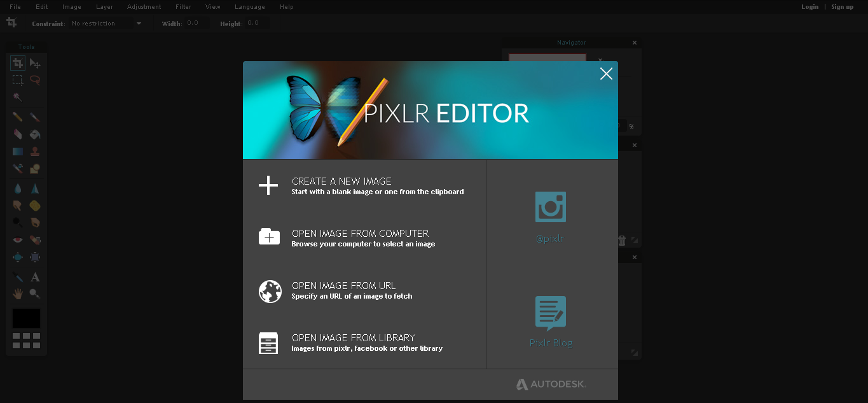Focus the Width input field
This screenshot has height=403, width=868.
[196, 24]
